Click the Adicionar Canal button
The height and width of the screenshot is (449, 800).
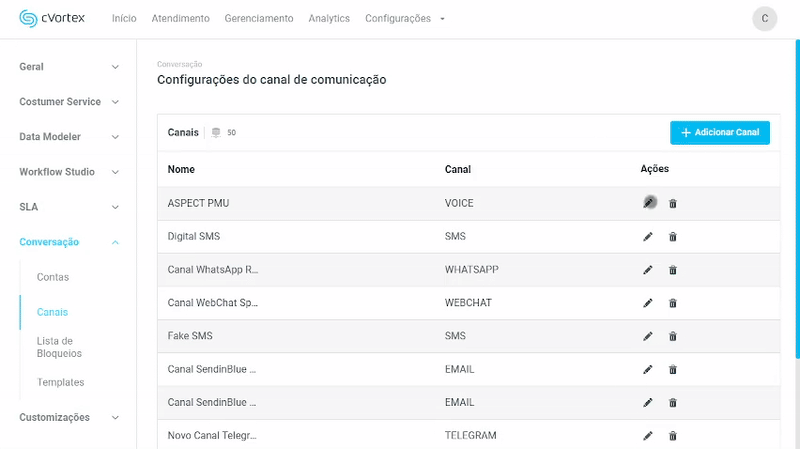719,133
